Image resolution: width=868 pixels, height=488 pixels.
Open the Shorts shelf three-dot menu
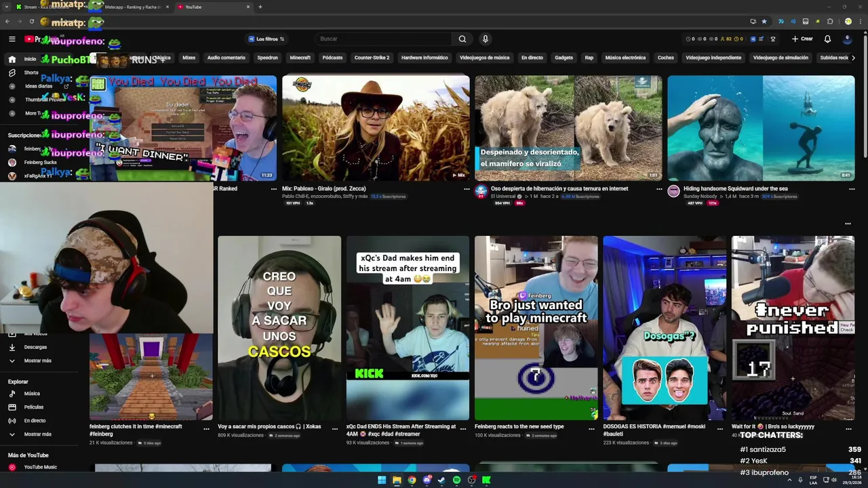pos(848,224)
